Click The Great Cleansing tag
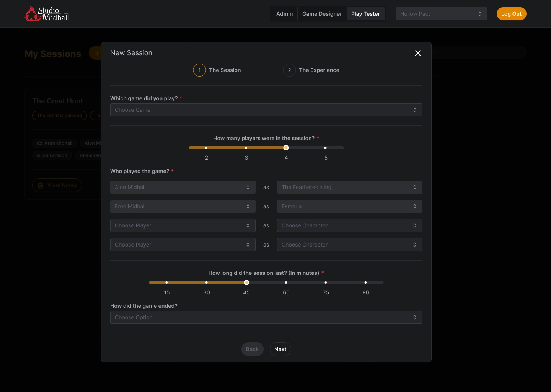Image resolution: width=551 pixels, height=392 pixels. point(59,116)
